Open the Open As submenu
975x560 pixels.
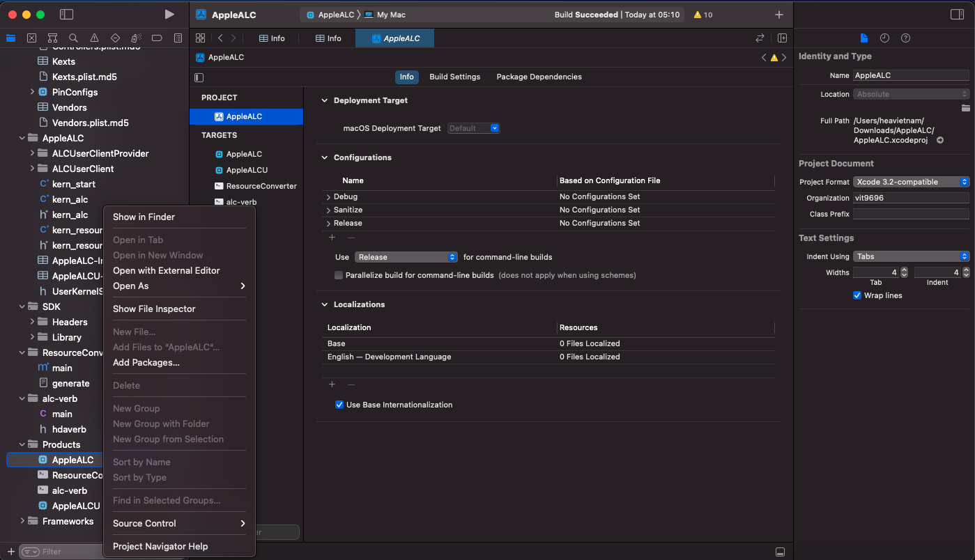tap(179, 286)
